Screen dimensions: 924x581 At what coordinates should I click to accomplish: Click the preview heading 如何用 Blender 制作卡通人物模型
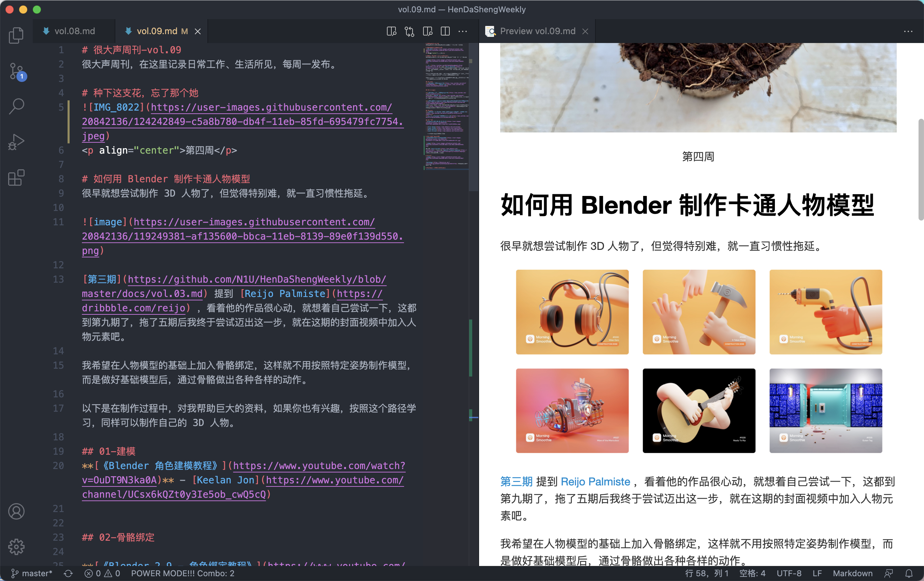[687, 205]
